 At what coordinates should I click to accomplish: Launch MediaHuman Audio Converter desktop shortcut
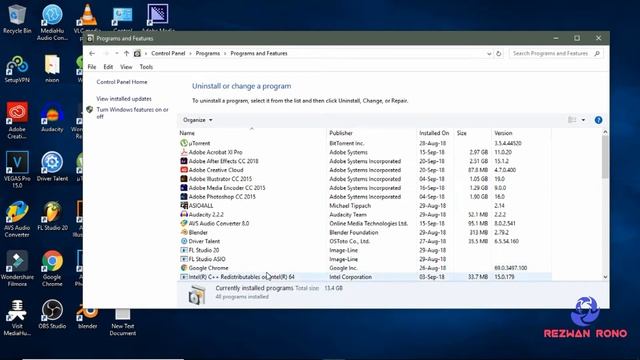pyautogui.click(x=52, y=22)
